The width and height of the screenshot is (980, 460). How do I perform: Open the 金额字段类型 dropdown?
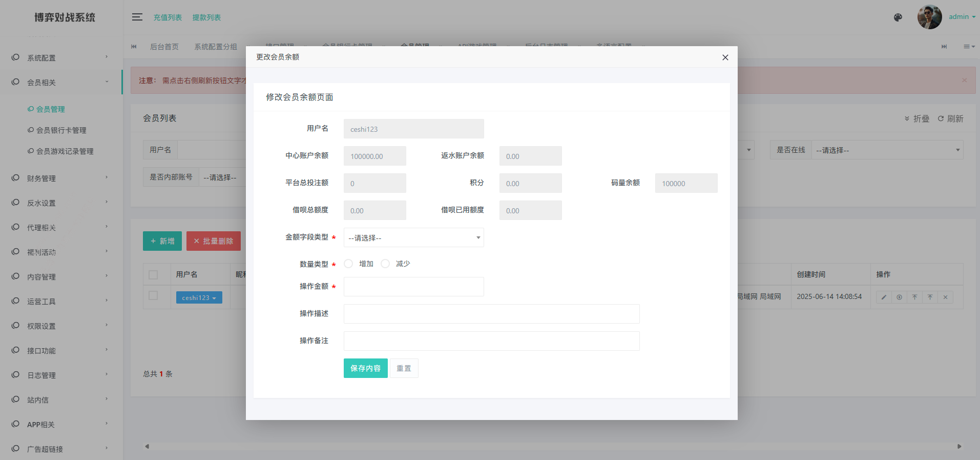(x=413, y=237)
